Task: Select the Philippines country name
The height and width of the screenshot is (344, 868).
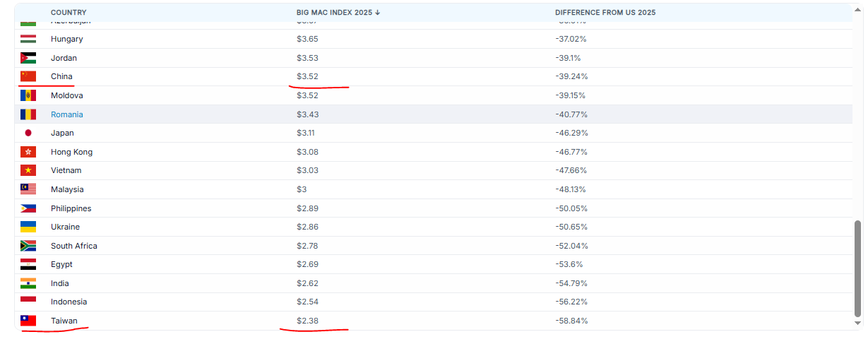Action: (71, 208)
